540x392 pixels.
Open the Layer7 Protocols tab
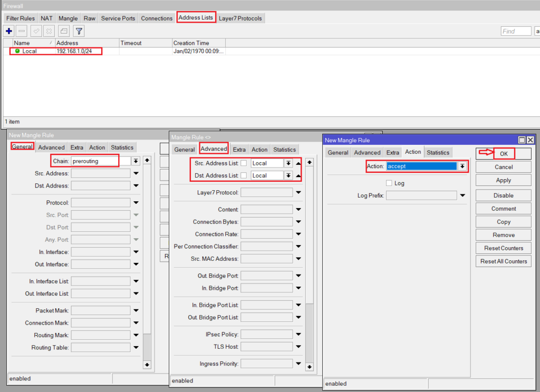240,18
